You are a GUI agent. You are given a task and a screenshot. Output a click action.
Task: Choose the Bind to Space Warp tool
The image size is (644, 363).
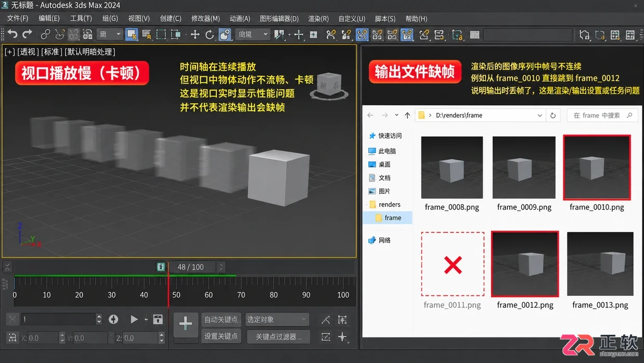[x=73, y=34]
